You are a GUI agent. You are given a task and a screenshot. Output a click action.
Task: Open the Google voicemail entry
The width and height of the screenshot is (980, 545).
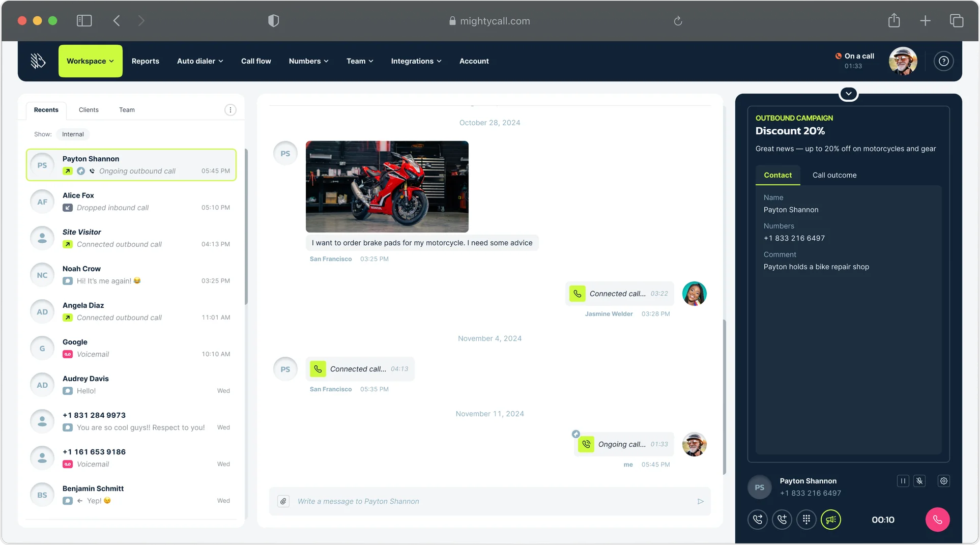tap(131, 348)
